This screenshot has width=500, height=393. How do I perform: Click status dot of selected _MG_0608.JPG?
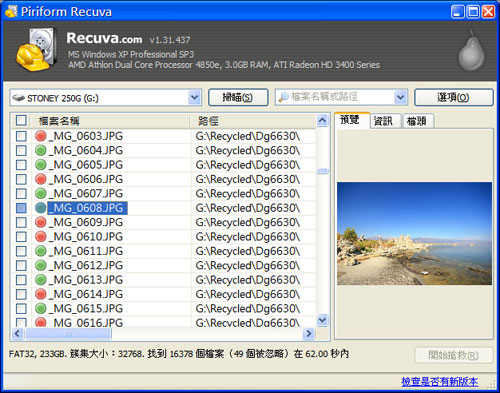pos(41,208)
